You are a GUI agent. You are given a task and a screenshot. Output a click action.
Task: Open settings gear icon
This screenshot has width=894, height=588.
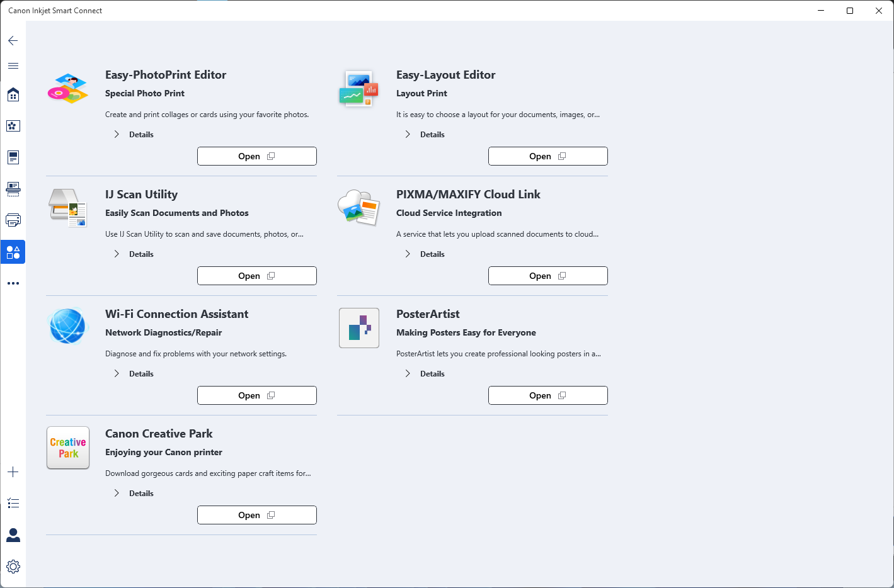(x=13, y=566)
